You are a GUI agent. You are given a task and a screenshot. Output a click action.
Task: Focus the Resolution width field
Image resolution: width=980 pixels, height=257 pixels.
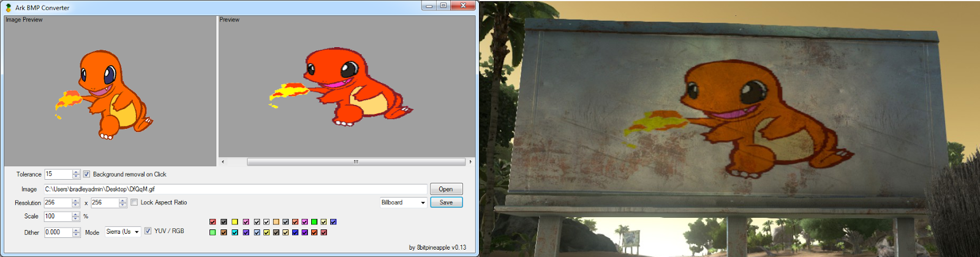coord(58,202)
